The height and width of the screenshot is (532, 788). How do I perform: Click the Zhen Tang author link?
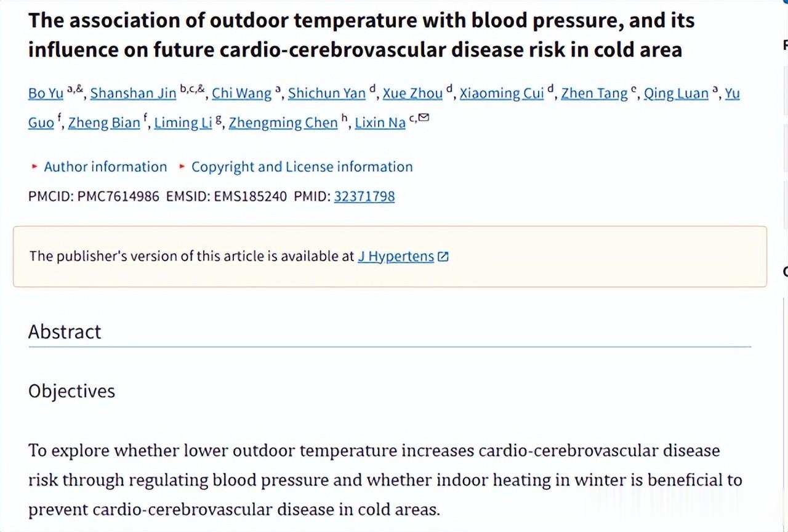[x=594, y=94]
